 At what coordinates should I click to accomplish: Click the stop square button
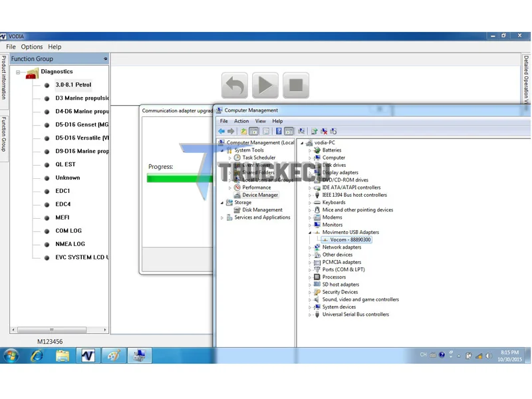296,85
